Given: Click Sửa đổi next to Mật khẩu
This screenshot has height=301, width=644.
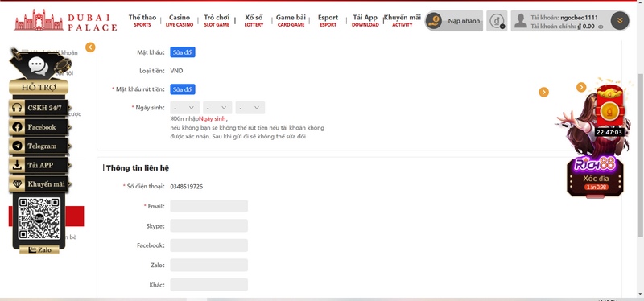Looking at the screenshot, I should pos(183,52).
